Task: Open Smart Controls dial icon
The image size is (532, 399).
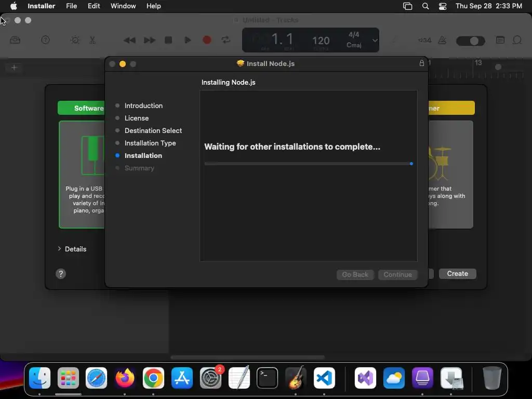Action: coord(75,40)
